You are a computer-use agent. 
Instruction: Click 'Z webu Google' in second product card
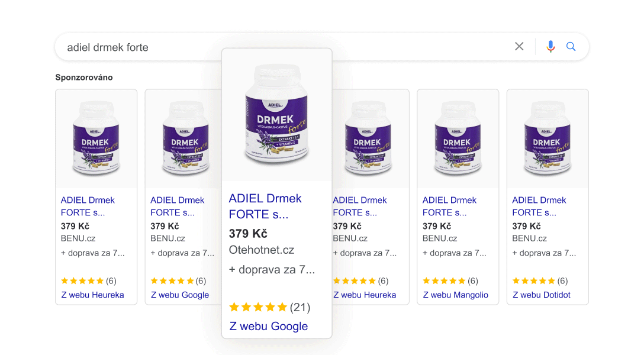point(179,295)
